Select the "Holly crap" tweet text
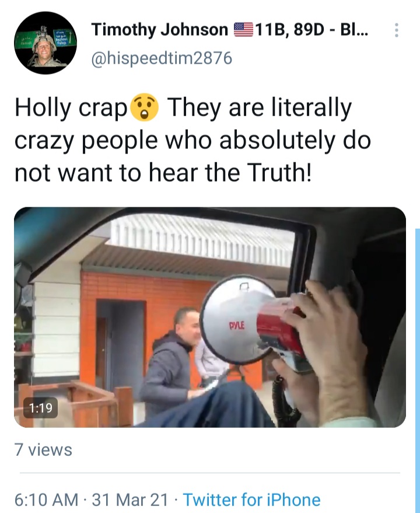420x513 pixels. coord(71,108)
